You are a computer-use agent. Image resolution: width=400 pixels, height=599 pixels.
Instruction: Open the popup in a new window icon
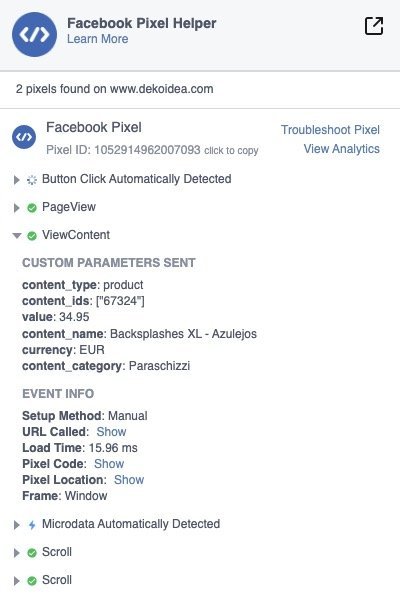(x=374, y=26)
